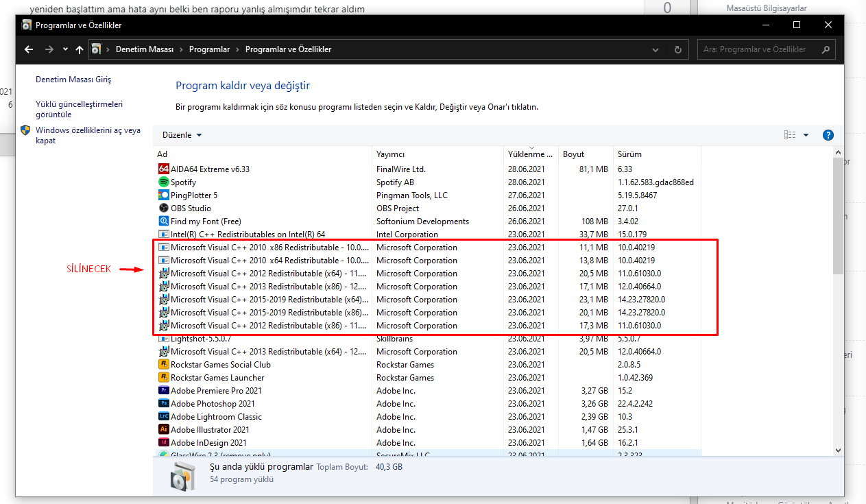Image resolution: width=866 pixels, height=504 pixels.
Task: Click the Programlar ve Özellikler breadcrumb
Action: pos(288,49)
